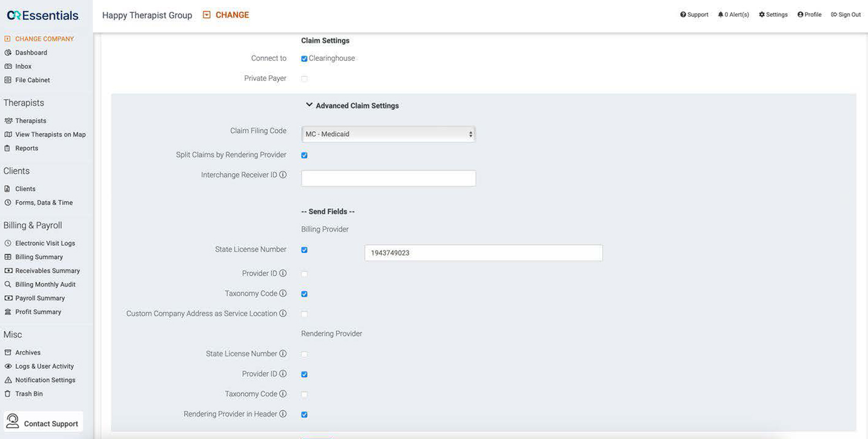
Task: Enable Rendering Provider Taxonomy Code
Action: [x=304, y=394]
